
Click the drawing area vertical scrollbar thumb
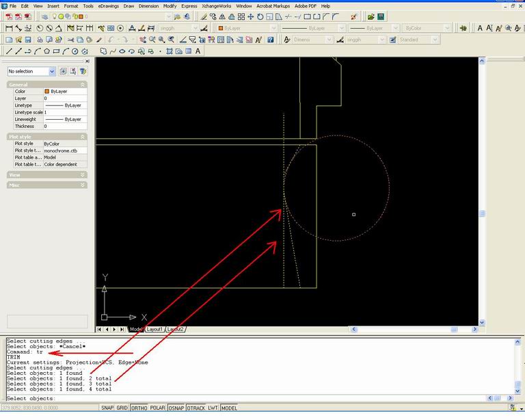tap(482, 213)
